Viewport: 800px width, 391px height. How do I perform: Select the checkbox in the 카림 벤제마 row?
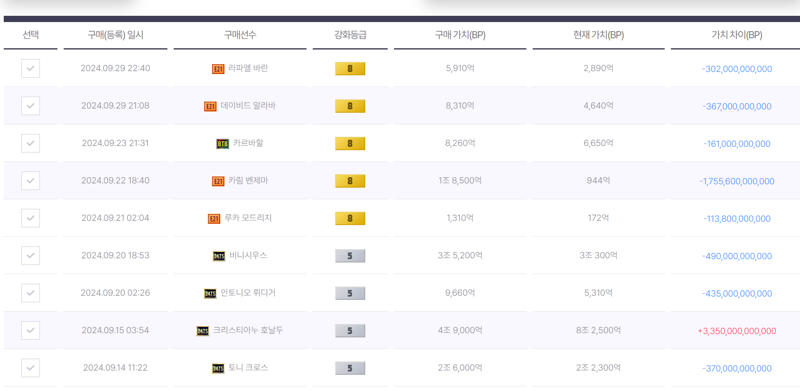point(31,181)
